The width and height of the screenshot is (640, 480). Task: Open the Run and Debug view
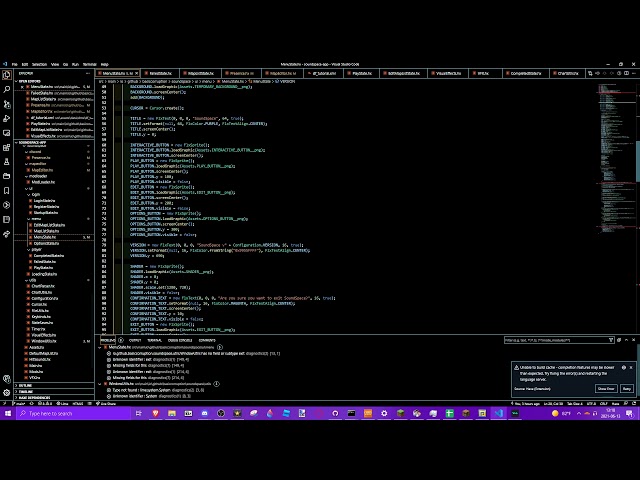[x=7, y=118]
